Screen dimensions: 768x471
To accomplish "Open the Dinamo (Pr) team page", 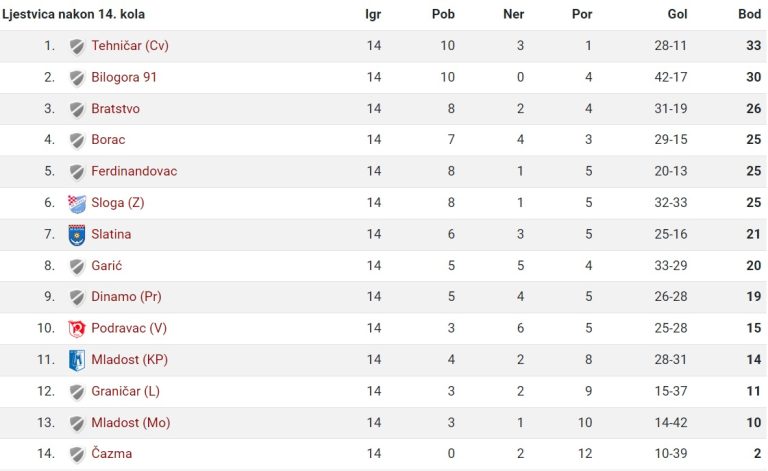I will pos(126,297).
